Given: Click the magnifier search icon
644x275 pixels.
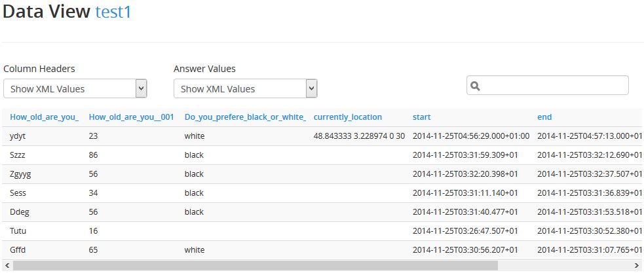Looking at the screenshot, I should pyautogui.click(x=475, y=86).
